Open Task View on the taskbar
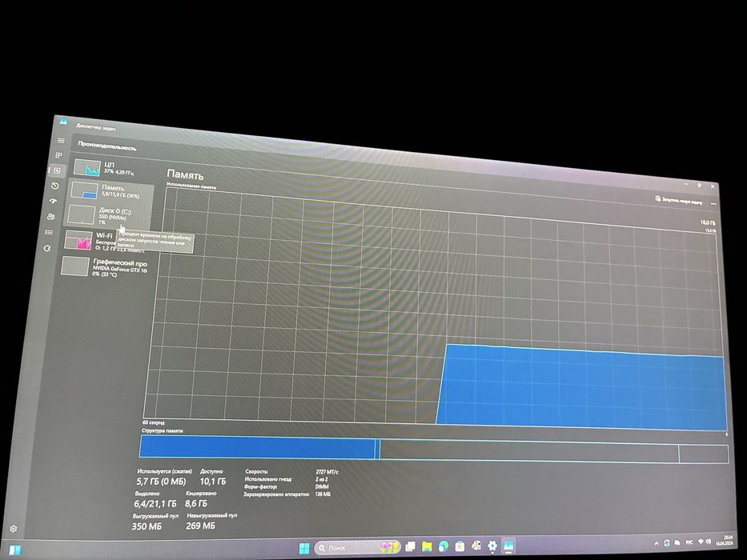The image size is (747, 560). [410, 546]
